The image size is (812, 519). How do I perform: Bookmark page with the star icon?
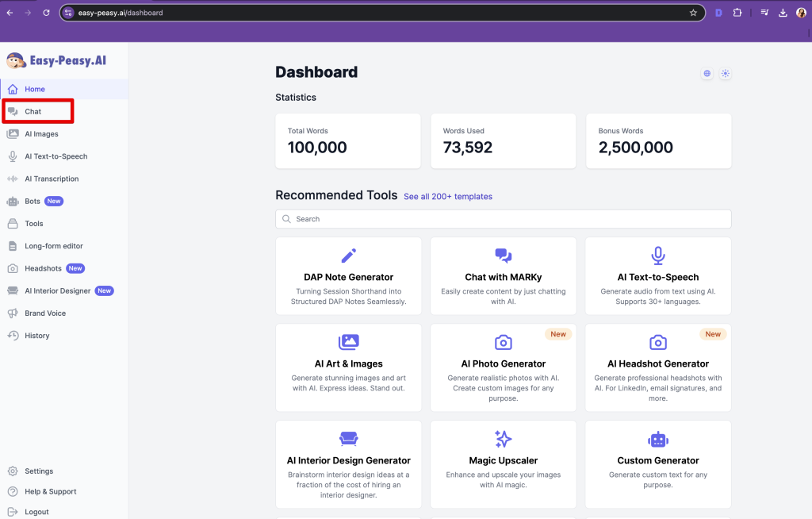tap(693, 13)
